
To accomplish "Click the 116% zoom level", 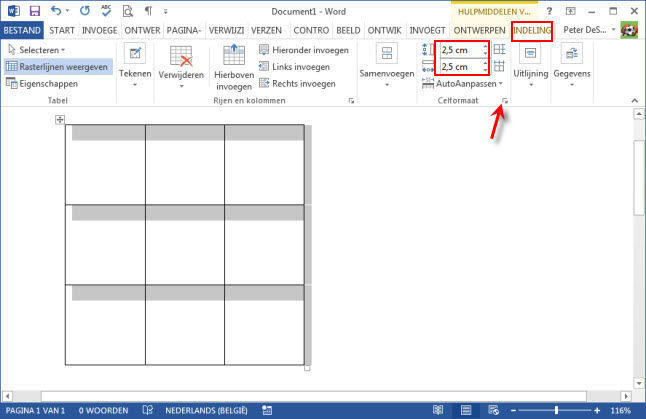I will [x=620, y=411].
